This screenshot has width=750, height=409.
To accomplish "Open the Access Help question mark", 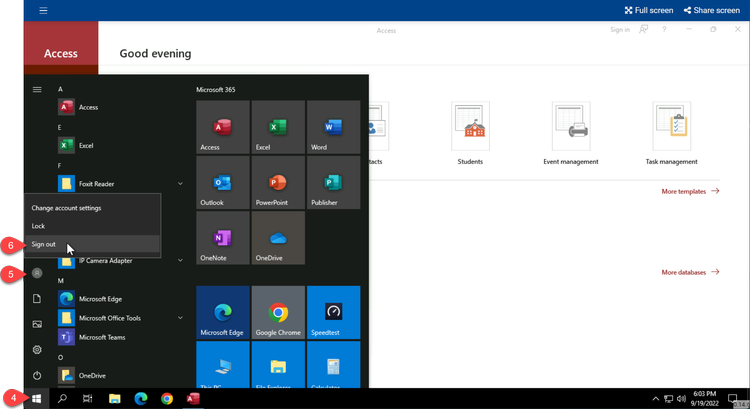I will (664, 30).
